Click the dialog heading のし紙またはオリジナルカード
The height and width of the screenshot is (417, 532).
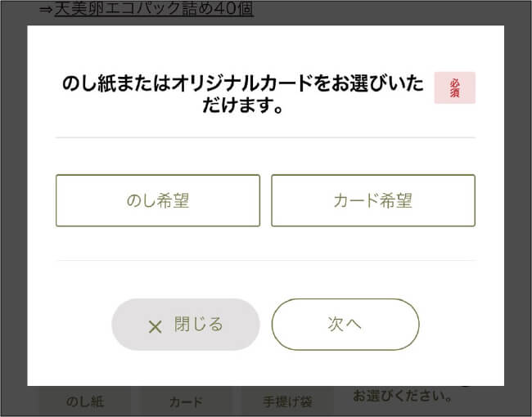(x=244, y=84)
